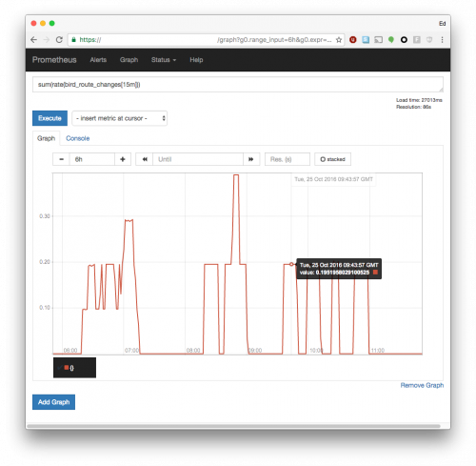Click the query expression input field

point(238,85)
